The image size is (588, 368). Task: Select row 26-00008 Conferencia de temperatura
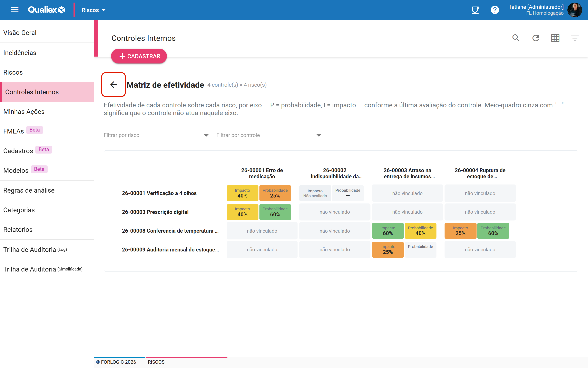click(x=170, y=231)
